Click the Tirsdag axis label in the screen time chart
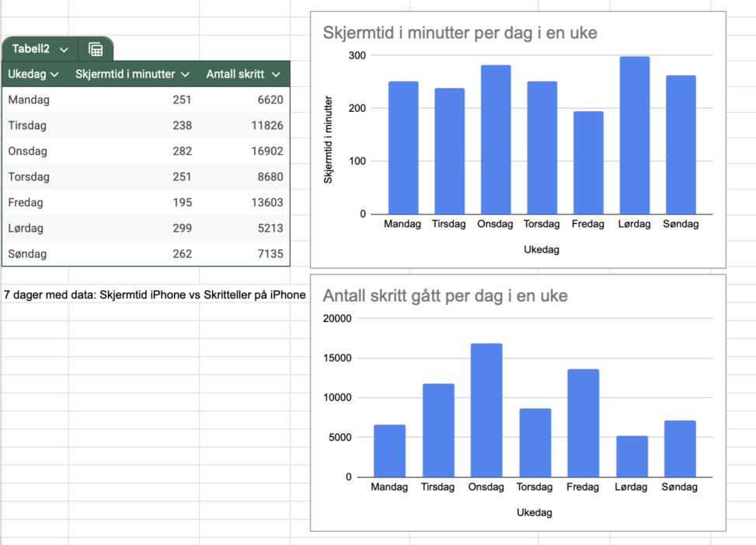Screen dimensions: 756x545 click(x=449, y=224)
